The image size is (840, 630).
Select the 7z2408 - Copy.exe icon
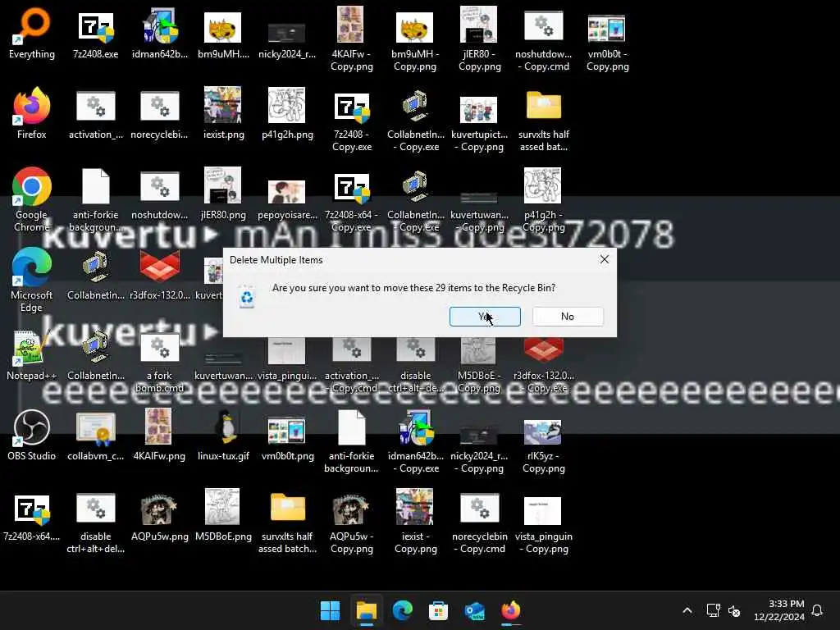352,121
